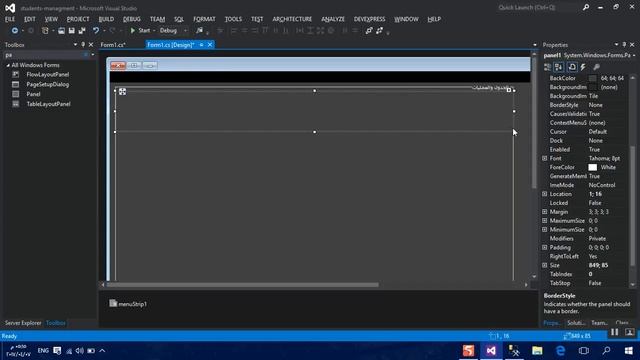Image resolution: width=640 pixels, height=360 pixels.
Task: Show Events with the lightning bolt icon
Action: click(x=583, y=67)
